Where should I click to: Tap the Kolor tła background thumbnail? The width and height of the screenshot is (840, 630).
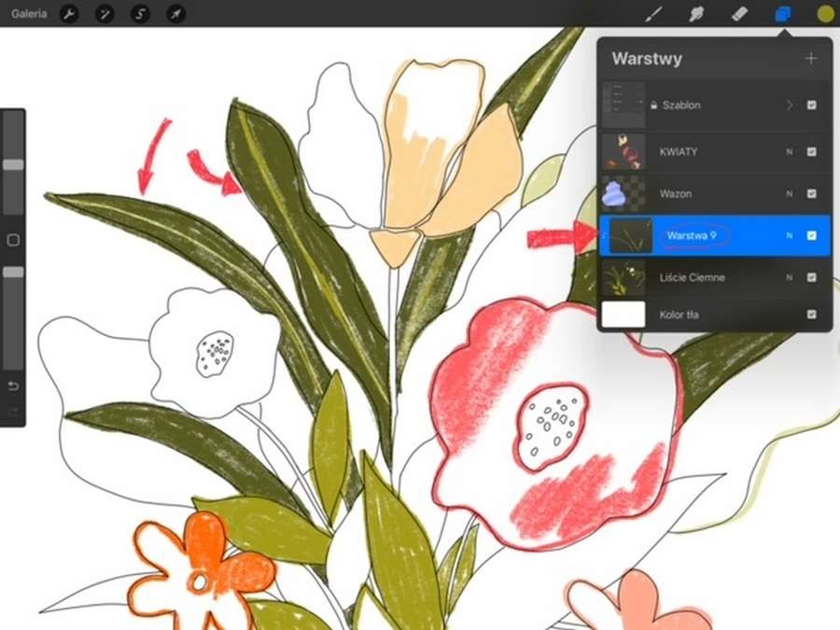[x=623, y=315]
